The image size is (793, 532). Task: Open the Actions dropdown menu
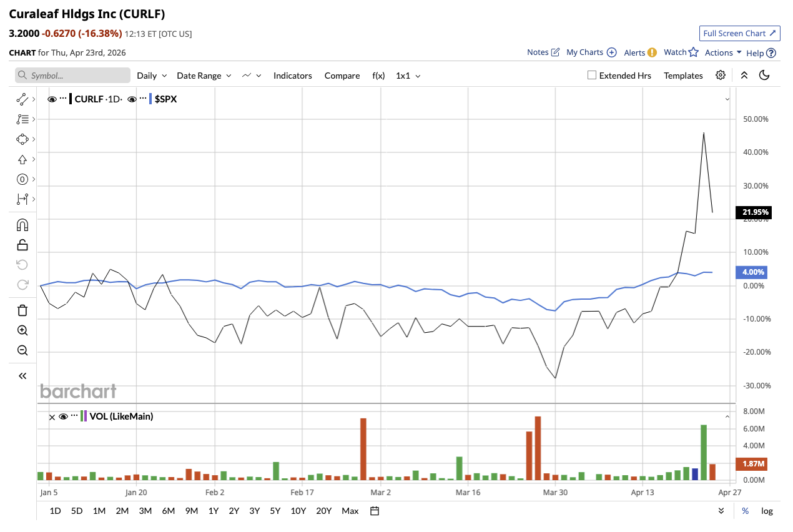(x=723, y=52)
